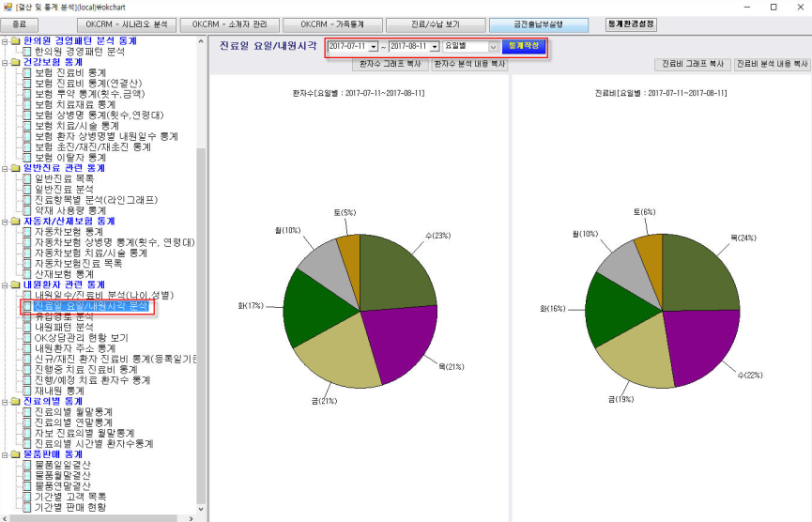Click tree panel scroll-down arrow
The width and height of the screenshot is (812, 522).
point(201,510)
